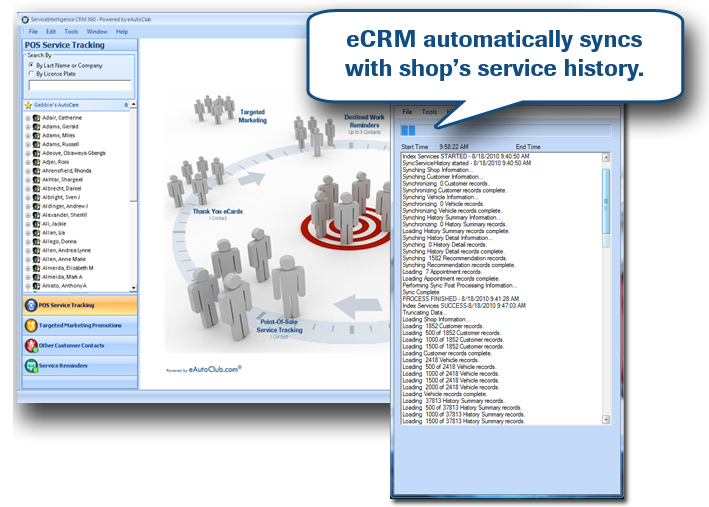Image resolution: width=709 pixels, height=507 pixels.
Task: Click the customer icon beside Adams, Gerald
Action: click(x=37, y=127)
